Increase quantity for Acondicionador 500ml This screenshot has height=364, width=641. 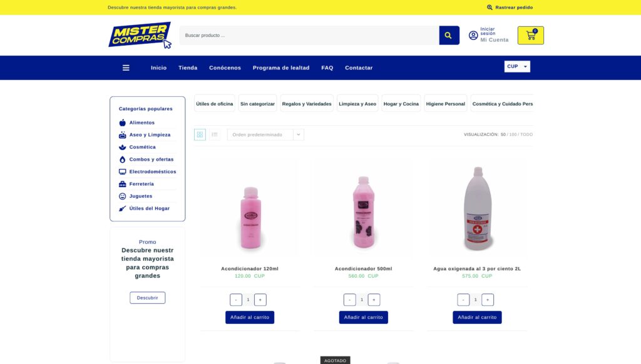(x=374, y=300)
